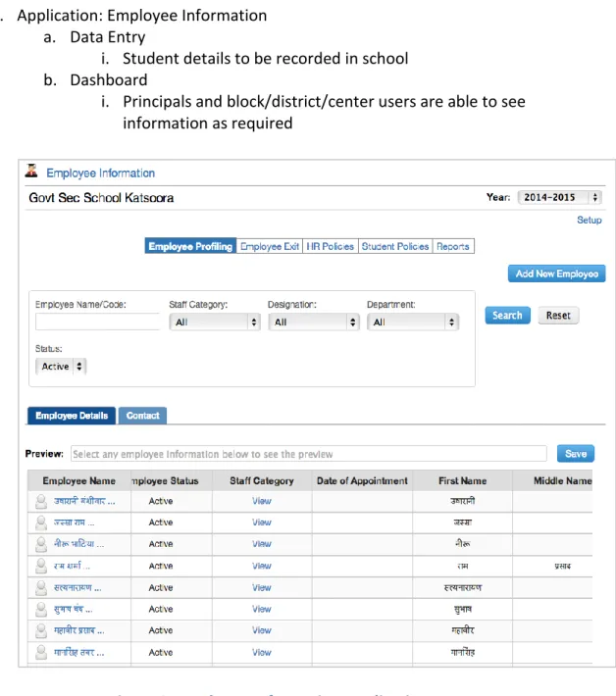The height and width of the screenshot is (696, 616).
Task: Open employee link सत्यनारायण in name column
Action: tap(77, 588)
